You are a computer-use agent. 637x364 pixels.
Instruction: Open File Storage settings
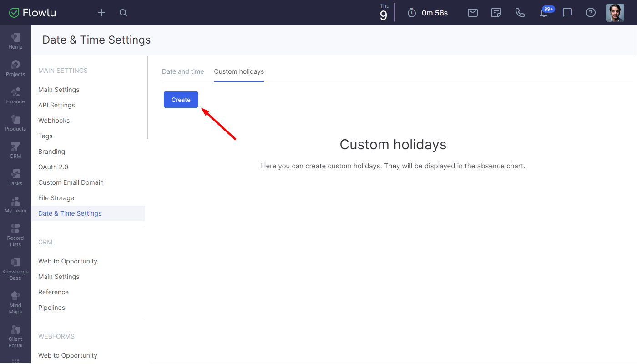pos(56,198)
